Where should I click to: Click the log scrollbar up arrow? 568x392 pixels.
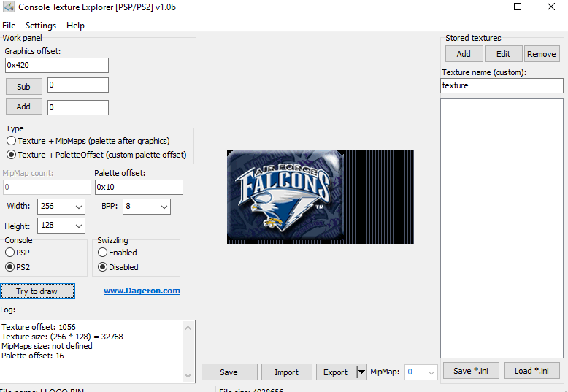(x=188, y=328)
